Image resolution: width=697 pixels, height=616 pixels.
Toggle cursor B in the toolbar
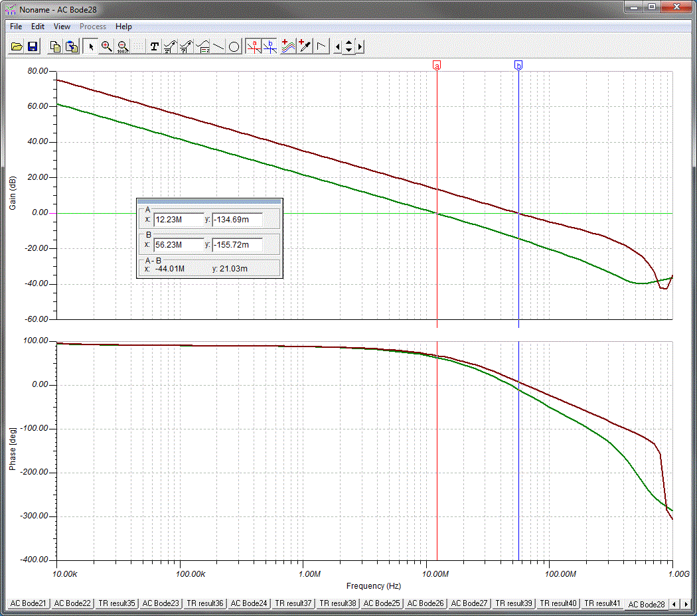click(x=270, y=46)
